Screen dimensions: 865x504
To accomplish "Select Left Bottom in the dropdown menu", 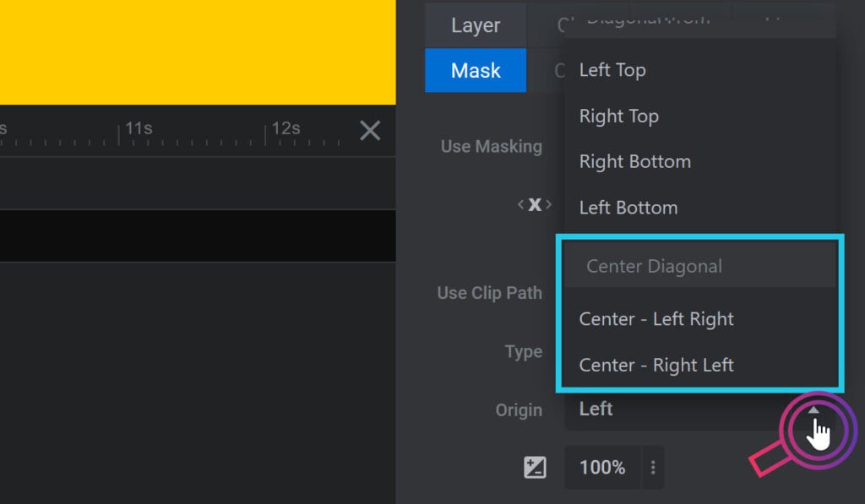I will 628,207.
